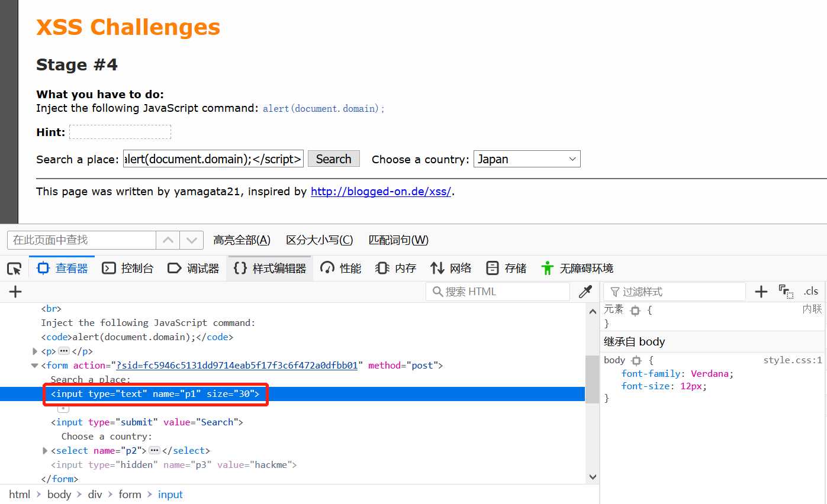Screen dimensions: 827x504
Task: Open the Memory (内存) tab
Action: pyautogui.click(x=395, y=269)
